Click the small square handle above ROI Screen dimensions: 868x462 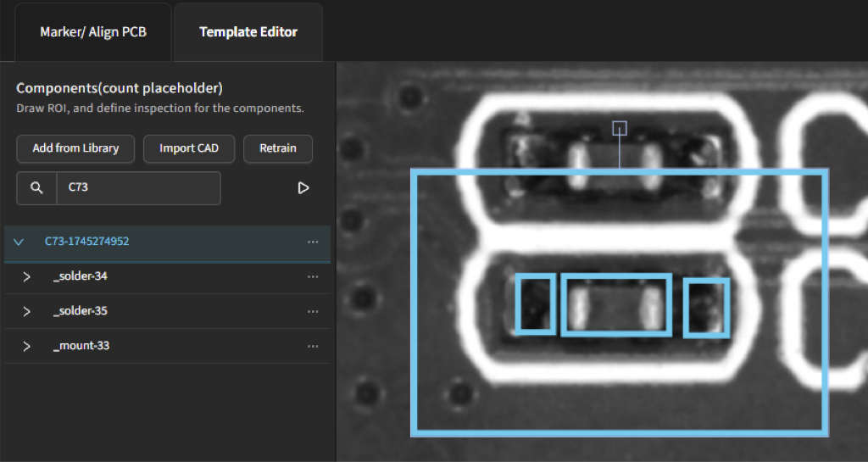tap(620, 129)
